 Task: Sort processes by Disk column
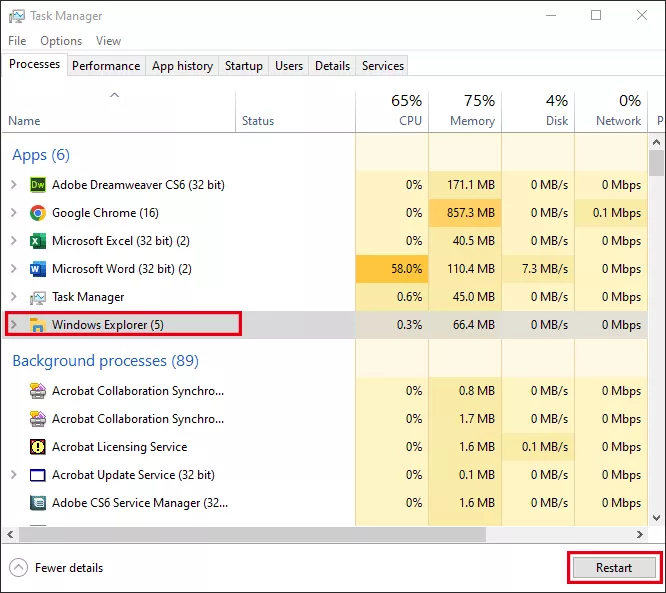pyautogui.click(x=538, y=111)
